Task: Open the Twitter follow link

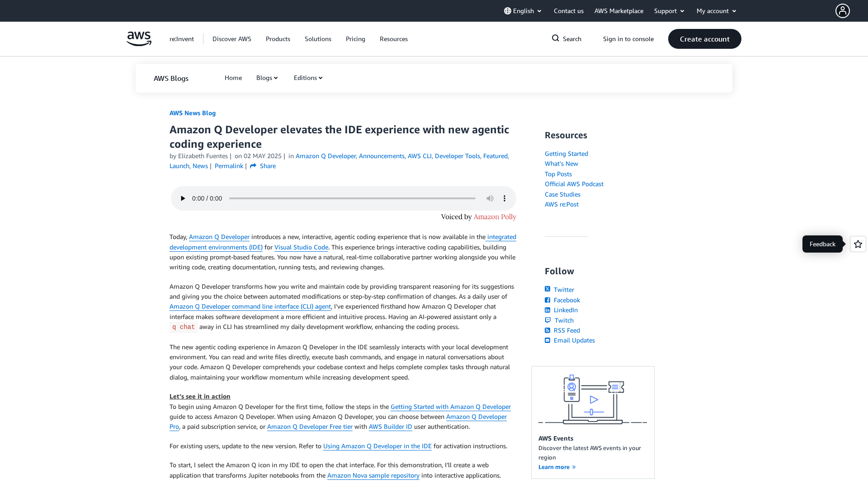Action: pos(563,290)
